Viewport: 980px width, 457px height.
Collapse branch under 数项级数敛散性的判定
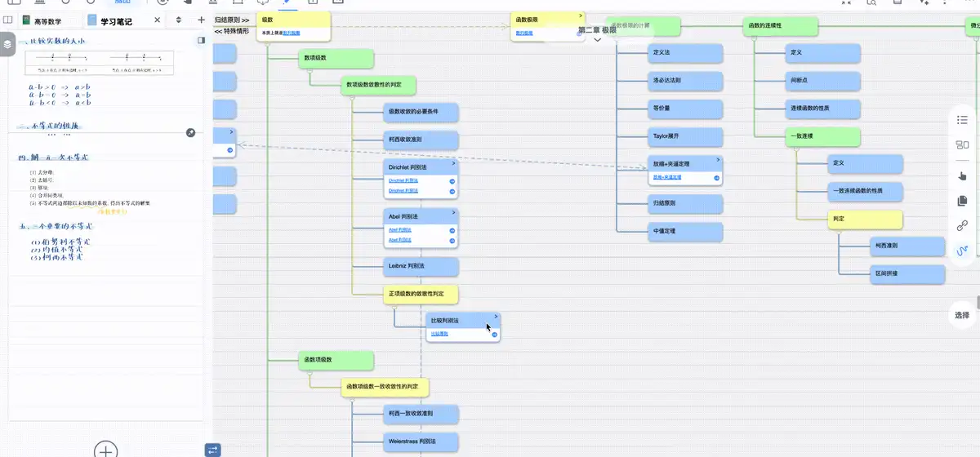pyautogui.click(x=352, y=97)
